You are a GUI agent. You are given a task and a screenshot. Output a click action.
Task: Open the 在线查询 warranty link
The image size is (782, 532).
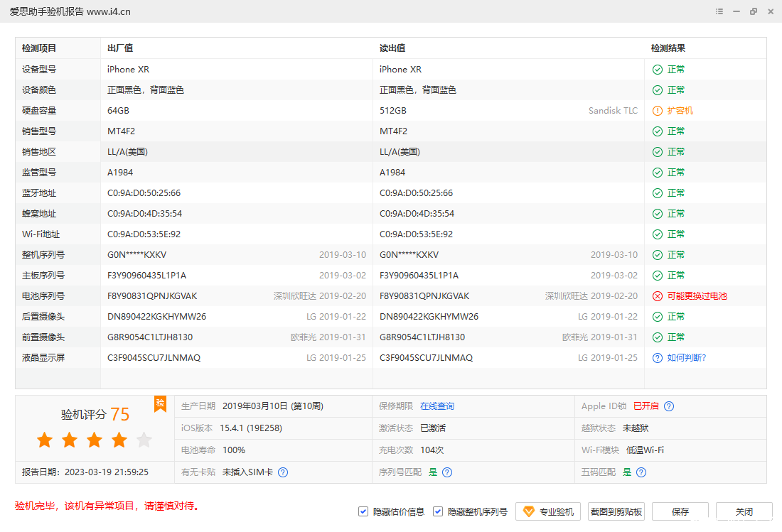tap(437, 406)
